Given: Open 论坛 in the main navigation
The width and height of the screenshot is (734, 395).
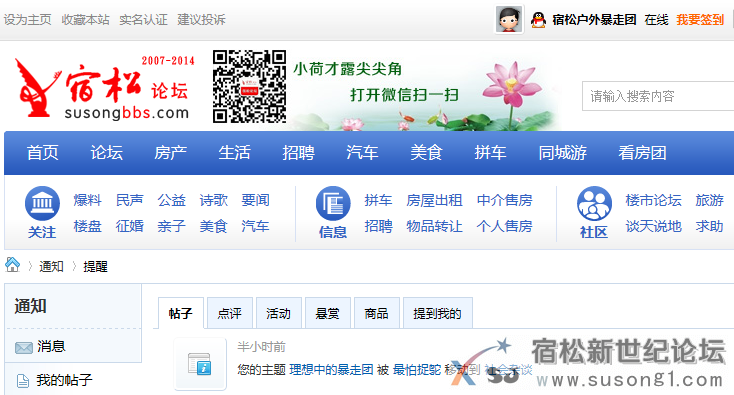Looking at the screenshot, I should pos(107,153).
